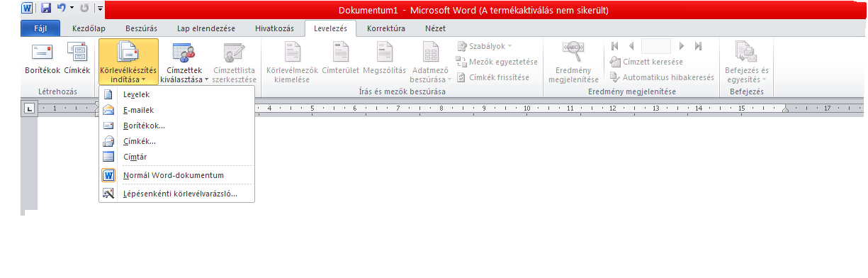Viewport: 868px width, 278px height.
Task: Switch to the Beszúrás tab
Action: 141,28
